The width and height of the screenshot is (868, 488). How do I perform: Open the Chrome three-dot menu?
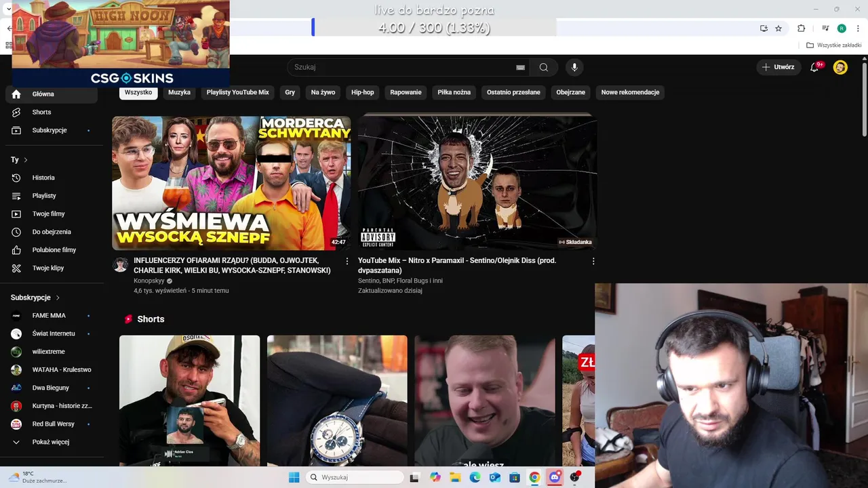pos(857,28)
